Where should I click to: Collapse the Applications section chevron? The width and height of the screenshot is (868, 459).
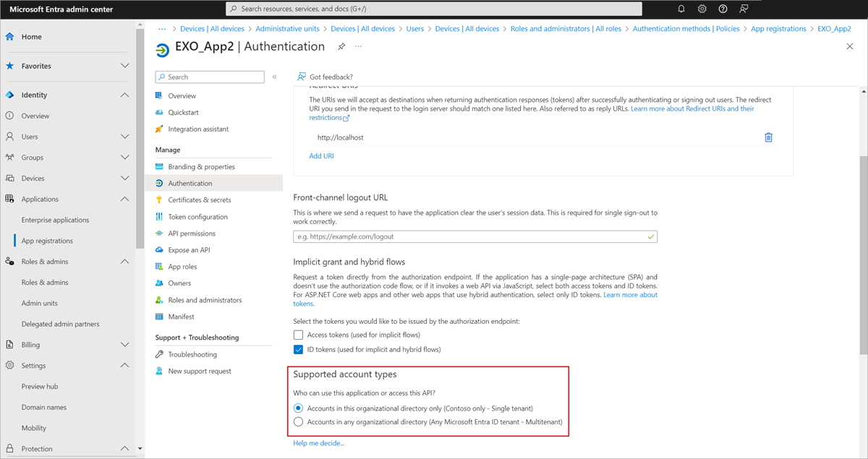[124, 199]
